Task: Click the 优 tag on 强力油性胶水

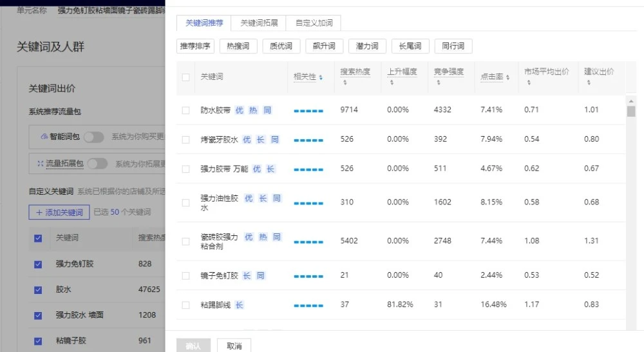Action: point(249,199)
